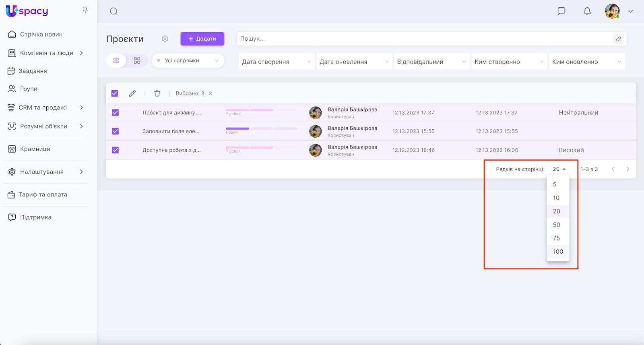This screenshot has width=644, height=345.
Task: Click the gear icon next to Проєкти
Action: coord(165,39)
